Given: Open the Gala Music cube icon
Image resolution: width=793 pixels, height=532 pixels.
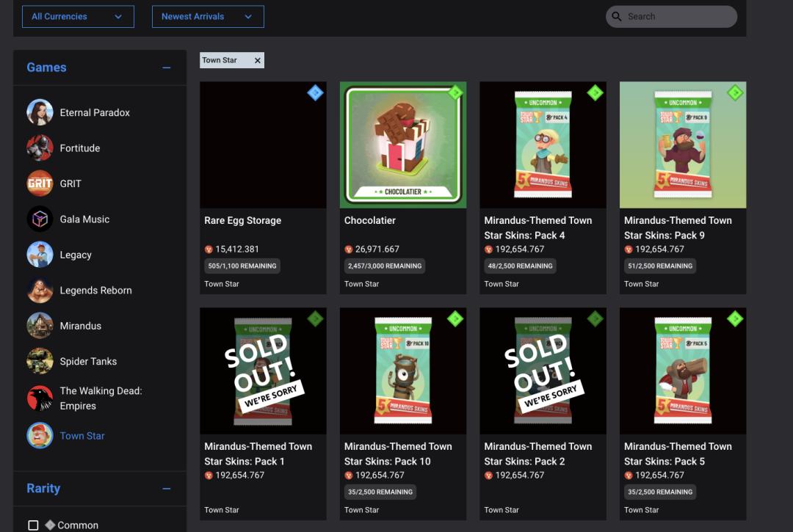Looking at the screenshot, I should (40, 219).
